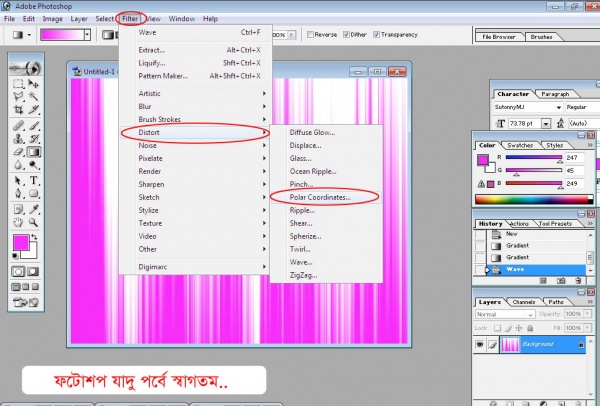The height and width of the screenshot is (406, 600).
Task: Select the Gradient tool in toolbox
Action: 34,152
